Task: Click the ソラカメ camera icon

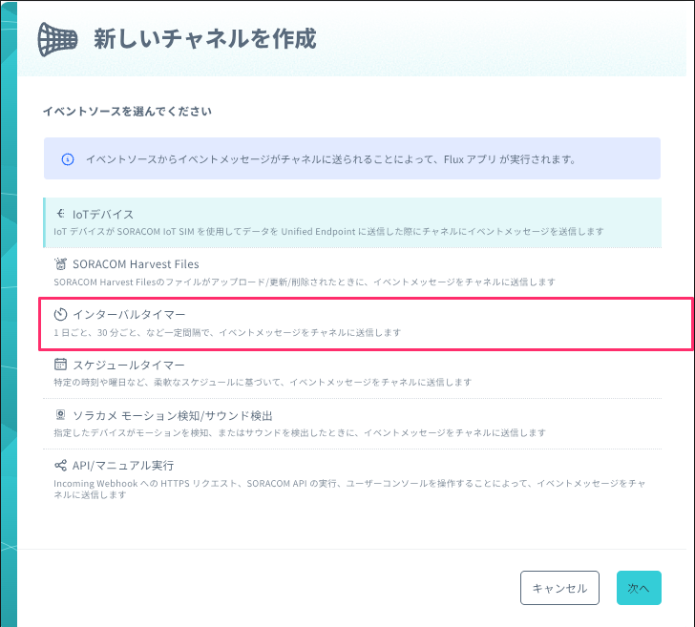Action: [x=60, y=415]
